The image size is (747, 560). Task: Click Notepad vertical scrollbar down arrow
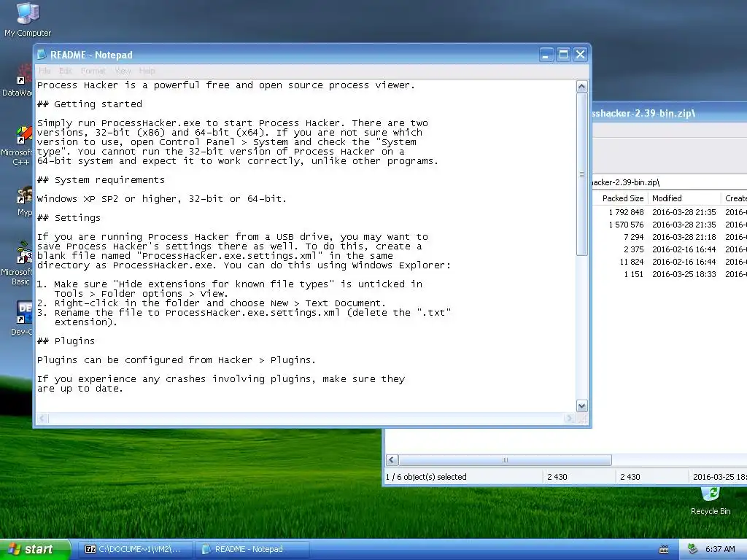581,405
